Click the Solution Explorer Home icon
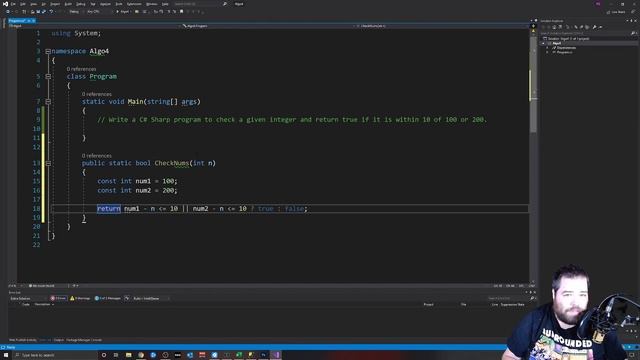640x360 pixels. pyautogui.click(x=554, y=27)
